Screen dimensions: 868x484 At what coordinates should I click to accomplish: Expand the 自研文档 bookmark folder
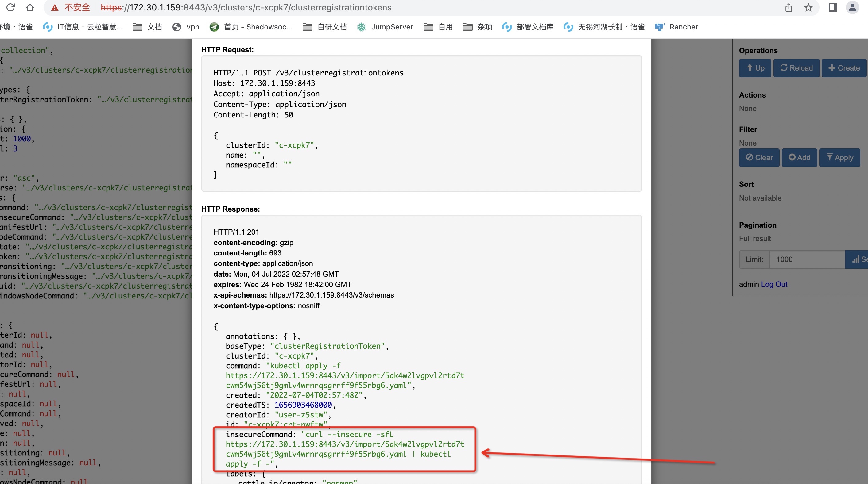point(324,27)
